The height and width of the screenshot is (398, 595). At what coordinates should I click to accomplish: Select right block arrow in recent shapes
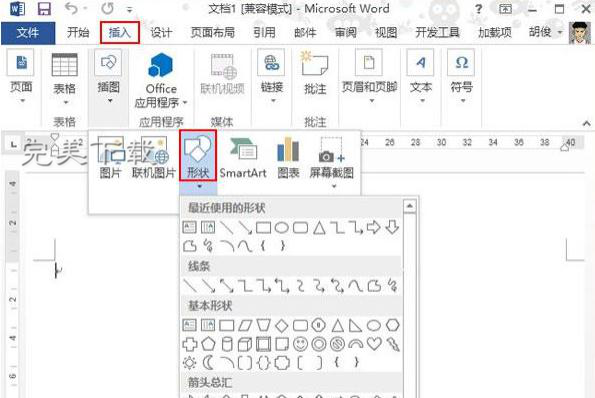click(374, 227)
